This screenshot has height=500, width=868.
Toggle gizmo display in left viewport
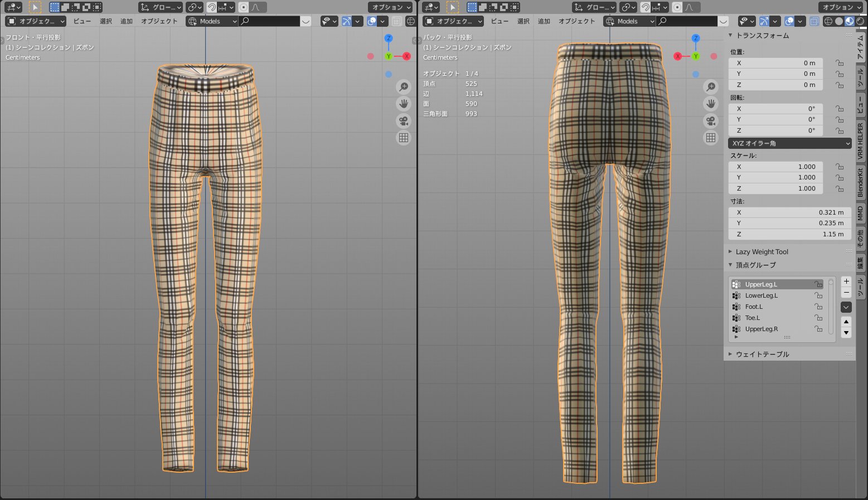347,21
